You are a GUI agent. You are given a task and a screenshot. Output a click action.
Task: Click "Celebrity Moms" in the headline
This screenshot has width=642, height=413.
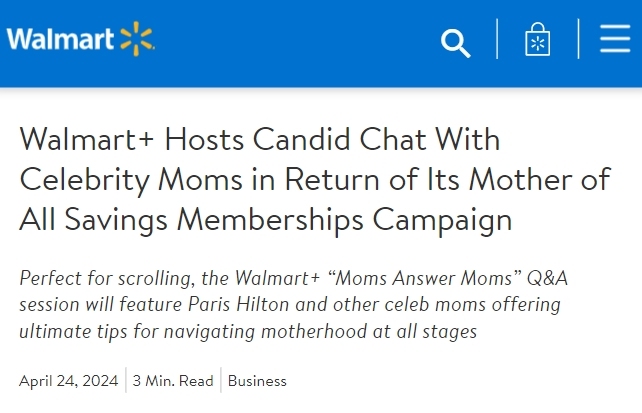coord(131,179)
